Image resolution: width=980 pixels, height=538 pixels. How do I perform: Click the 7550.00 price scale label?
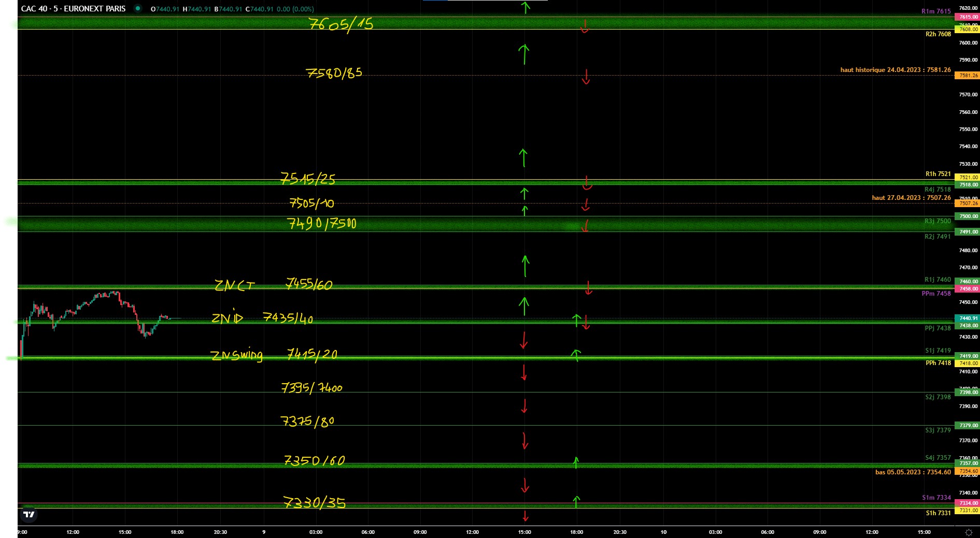coord(968,129)
